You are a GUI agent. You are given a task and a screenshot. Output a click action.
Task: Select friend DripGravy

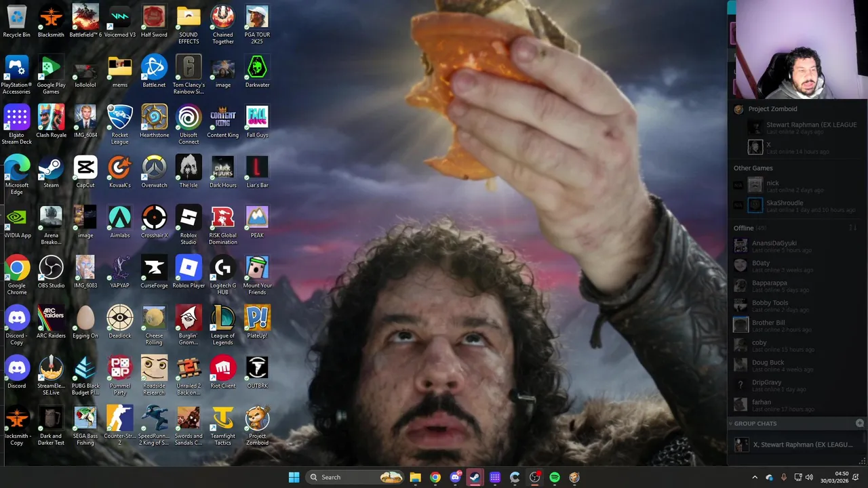(x=797, y=384)
